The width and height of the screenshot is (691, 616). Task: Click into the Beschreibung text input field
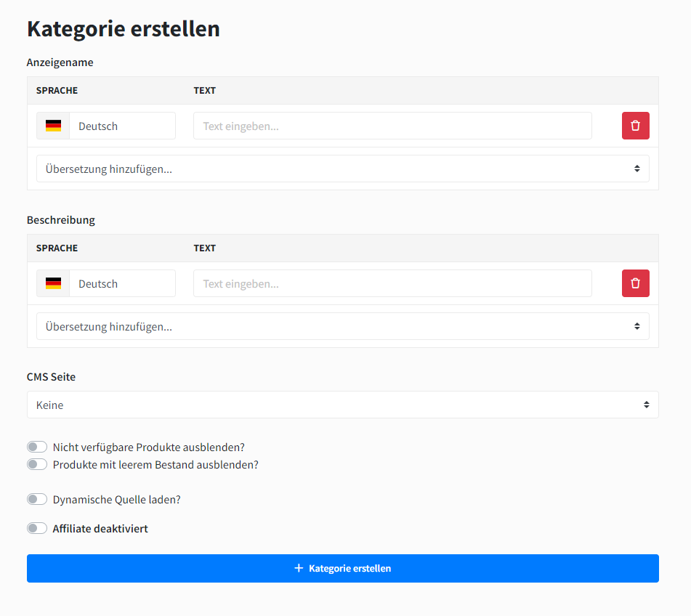(x=392, y=283)
